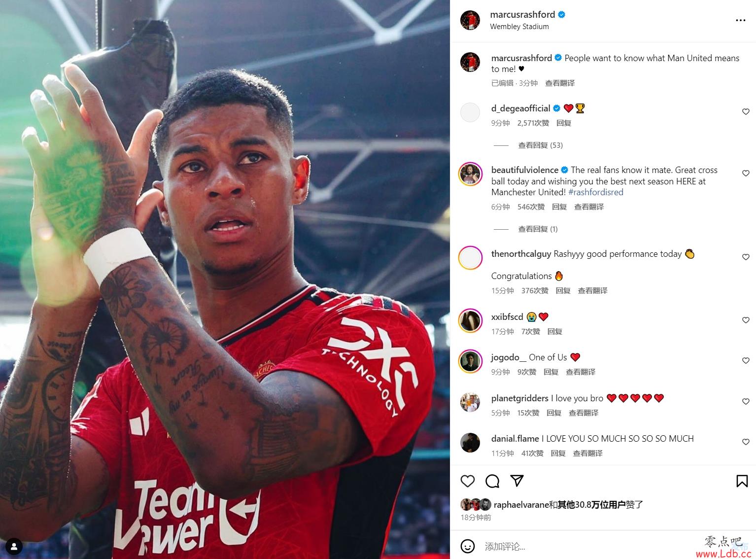Show tagged people icon on photo
756x559 pixels.
(14, 546)
